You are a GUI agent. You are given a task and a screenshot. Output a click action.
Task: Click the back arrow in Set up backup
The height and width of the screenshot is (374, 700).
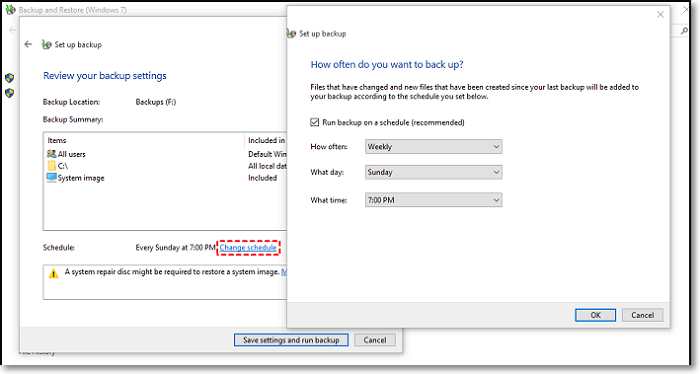28,44
